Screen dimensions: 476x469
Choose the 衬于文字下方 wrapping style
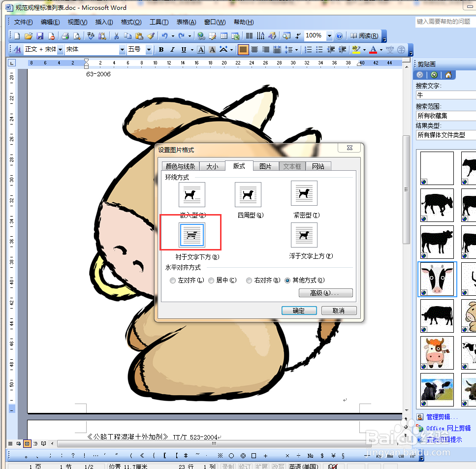[192, 235]
